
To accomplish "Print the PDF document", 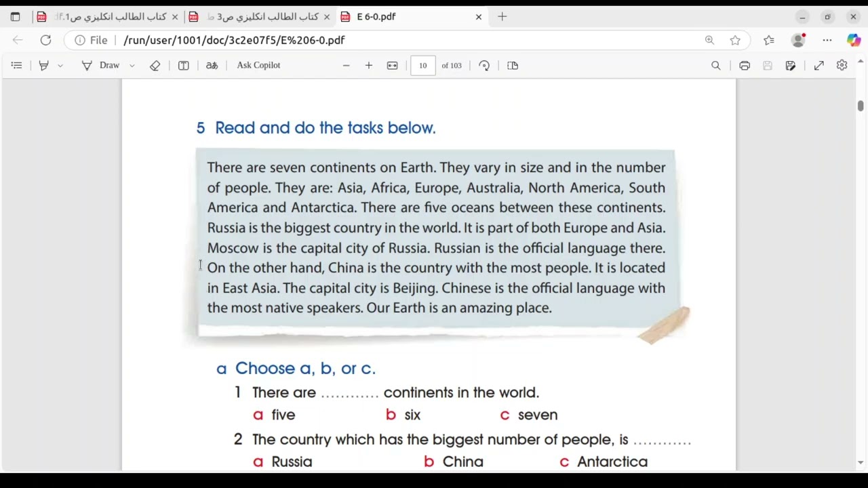I will pyautogui.click(x=745, y=65).
